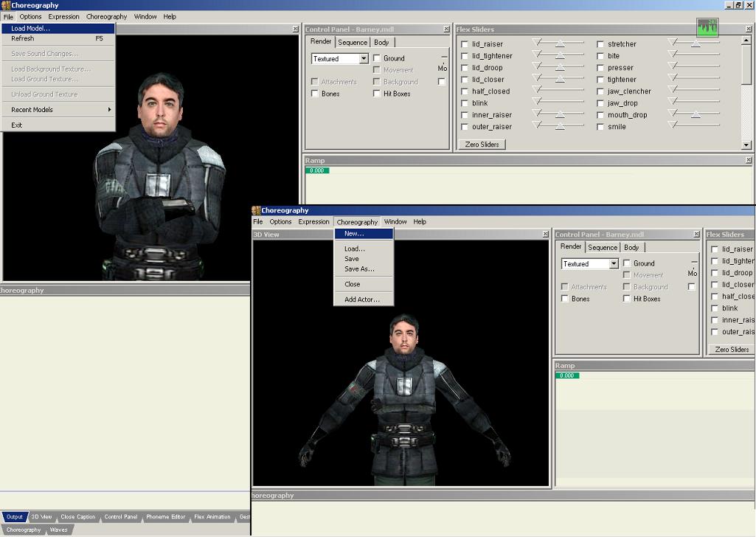Select the Waves bottom tab

(x=58, y=530)
